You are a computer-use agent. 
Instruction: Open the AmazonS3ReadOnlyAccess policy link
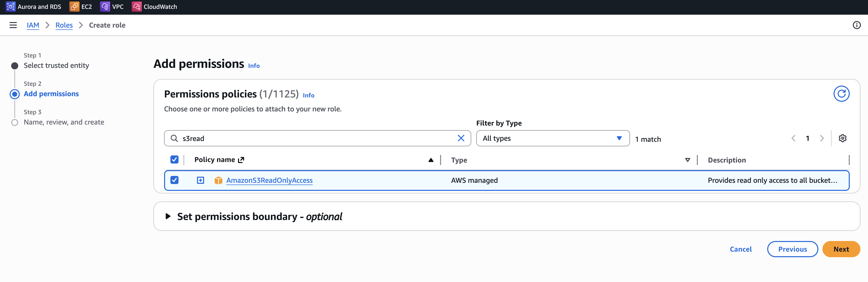click(269, 180)
